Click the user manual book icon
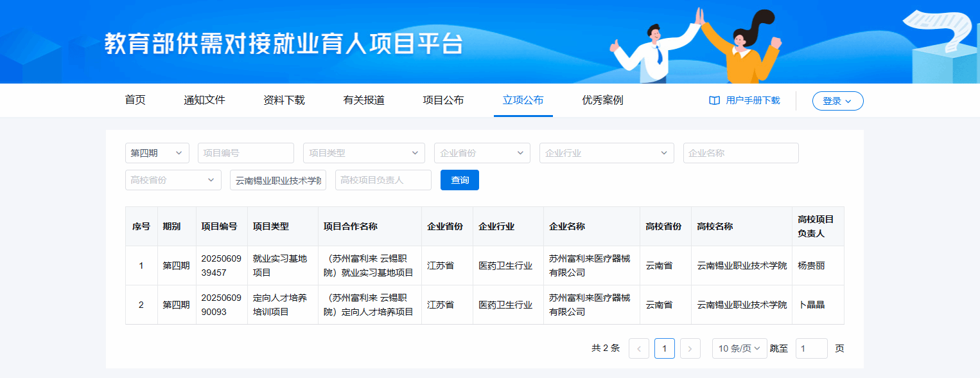980x378 pixels. (714, 101)
